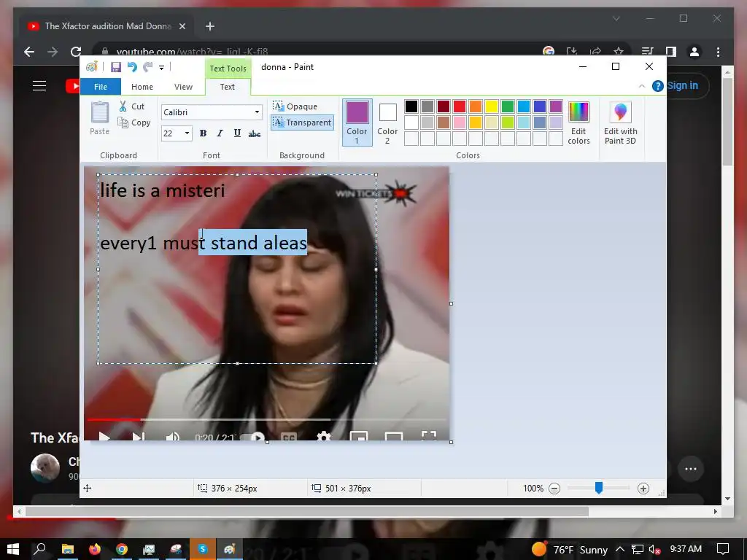
Task: Go back in Chrome browser
Action: [x=29, y=52]
